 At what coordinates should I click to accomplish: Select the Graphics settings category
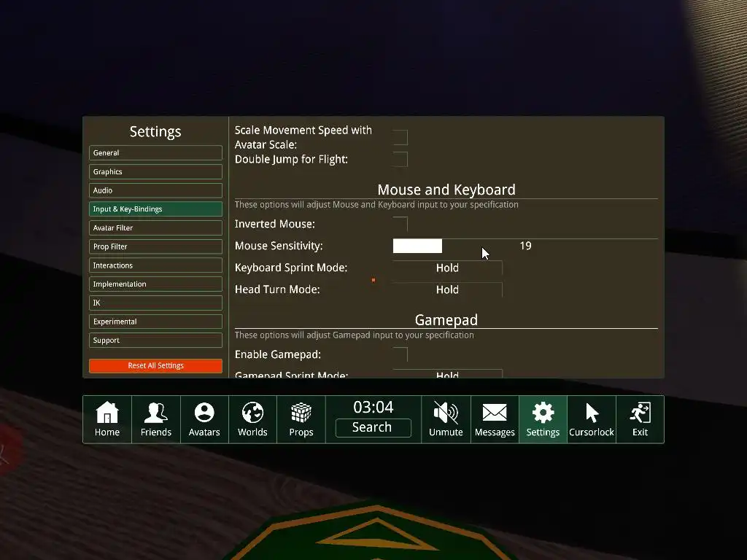[x=155, y=171]
